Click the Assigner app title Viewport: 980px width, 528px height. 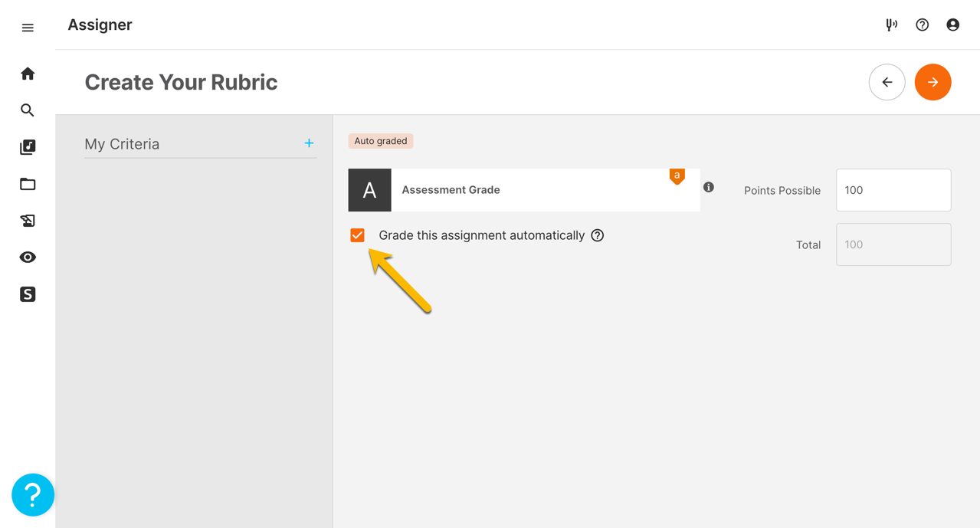100,25
